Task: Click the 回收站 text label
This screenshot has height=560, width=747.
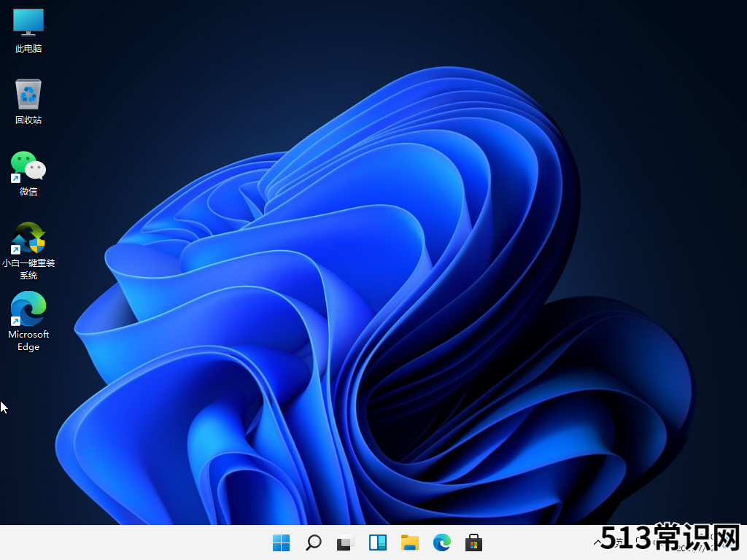Action: click(x=28, y=120)
